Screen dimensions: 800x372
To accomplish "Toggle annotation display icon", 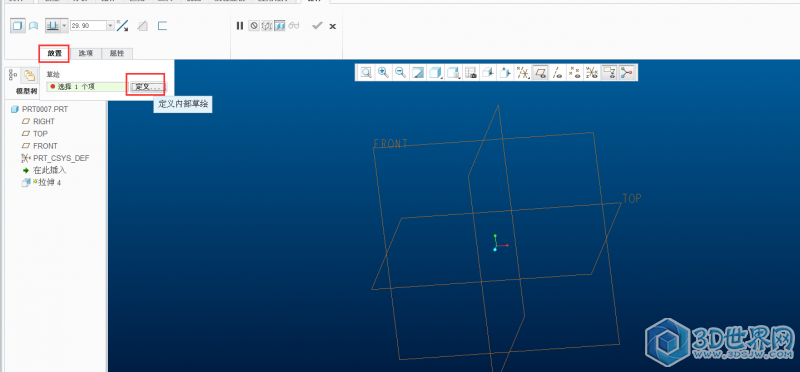I will click(x=609, y=72).
